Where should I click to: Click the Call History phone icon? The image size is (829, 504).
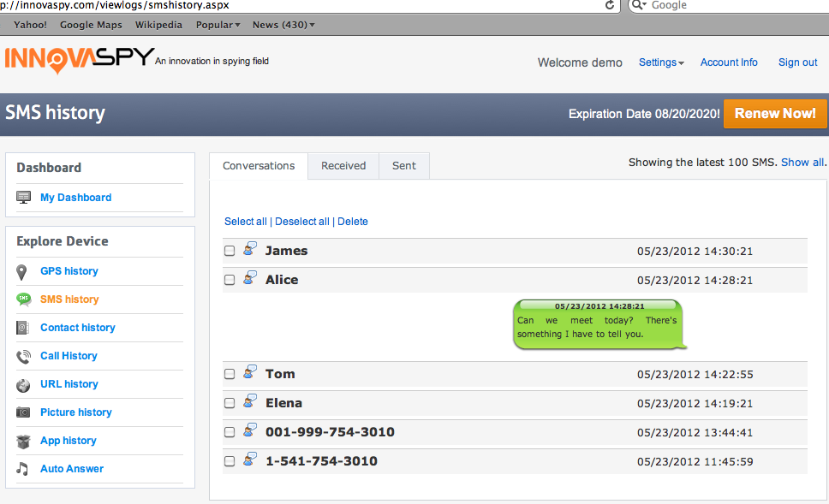tap(23, 357)
